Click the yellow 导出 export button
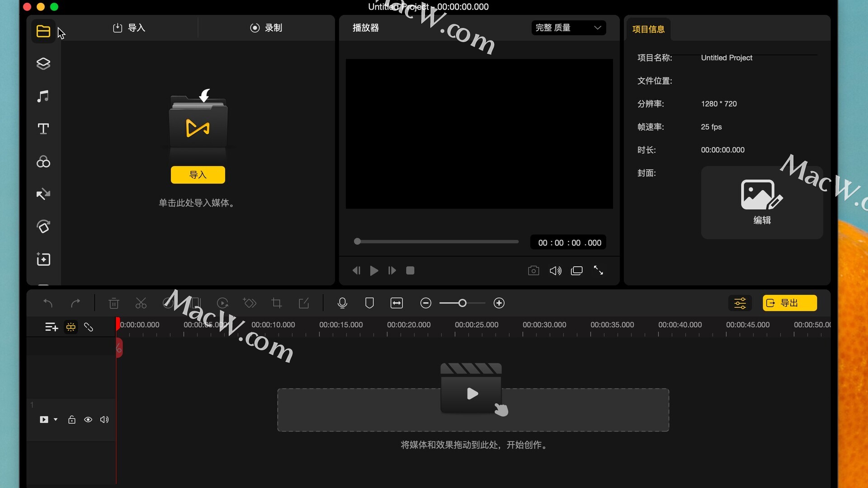Image resolution: width=868 pixels, height=488 pixels. coord(790,303)
